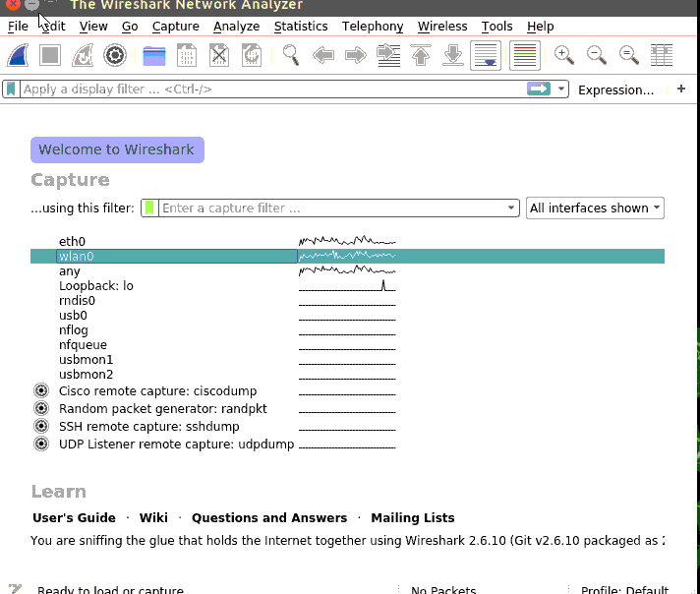Apply the display filter arrow button
Viewport: 700px width, 594px height.
click(539, 89)
